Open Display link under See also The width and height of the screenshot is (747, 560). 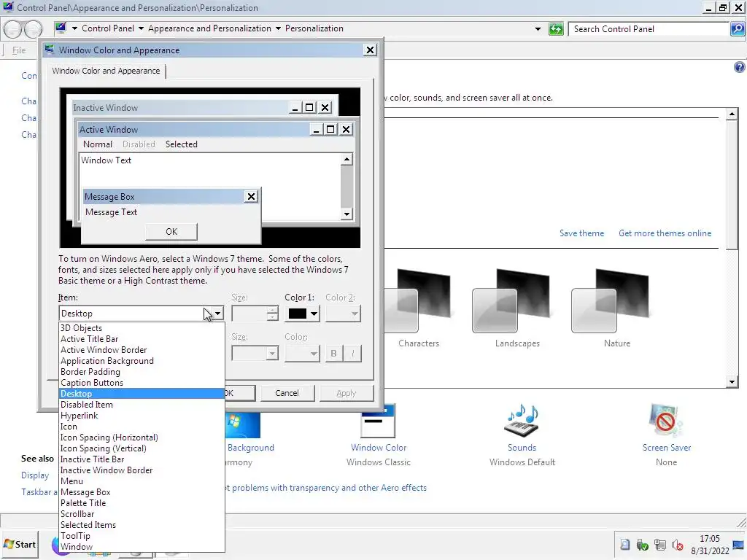point(35,475)
